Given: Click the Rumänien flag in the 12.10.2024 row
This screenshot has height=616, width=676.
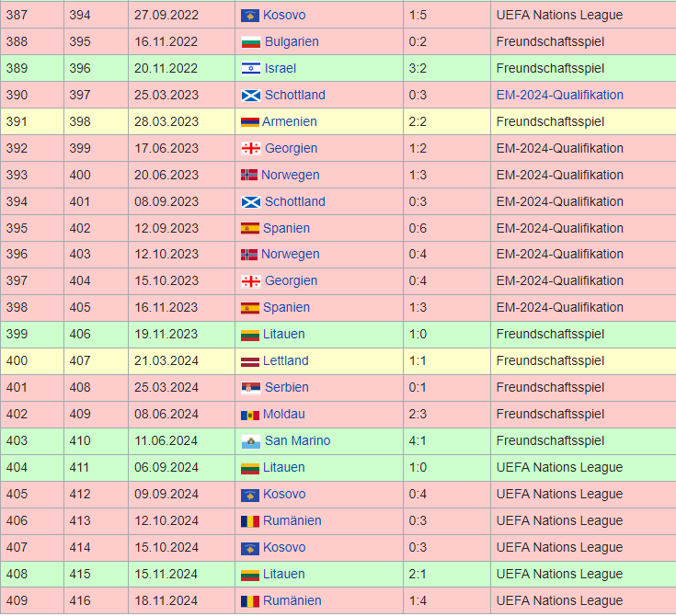Looking at the screenshot, I should pos(249,521).
